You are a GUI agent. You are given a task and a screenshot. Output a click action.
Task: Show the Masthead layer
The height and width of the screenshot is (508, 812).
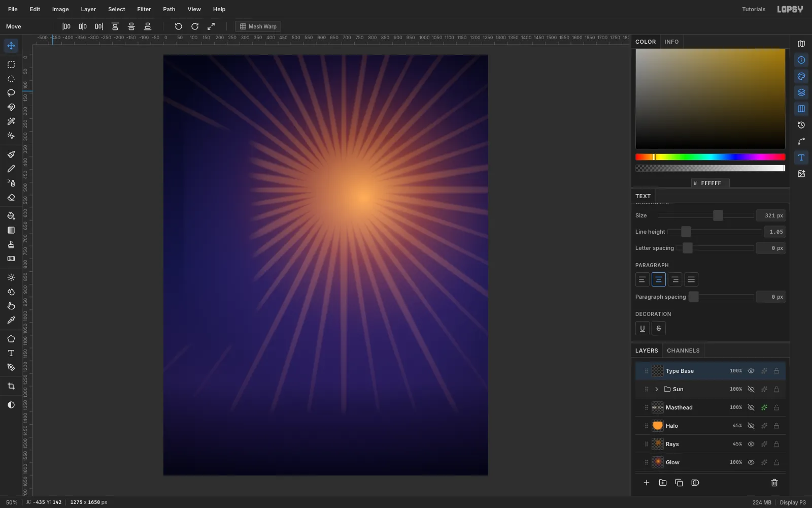pos(751,407)
